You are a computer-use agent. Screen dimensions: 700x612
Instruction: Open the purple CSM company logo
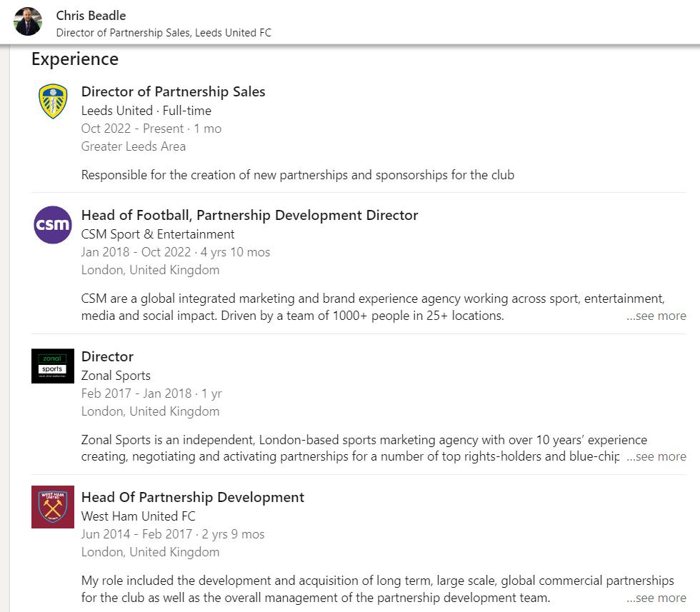point(53,224)
